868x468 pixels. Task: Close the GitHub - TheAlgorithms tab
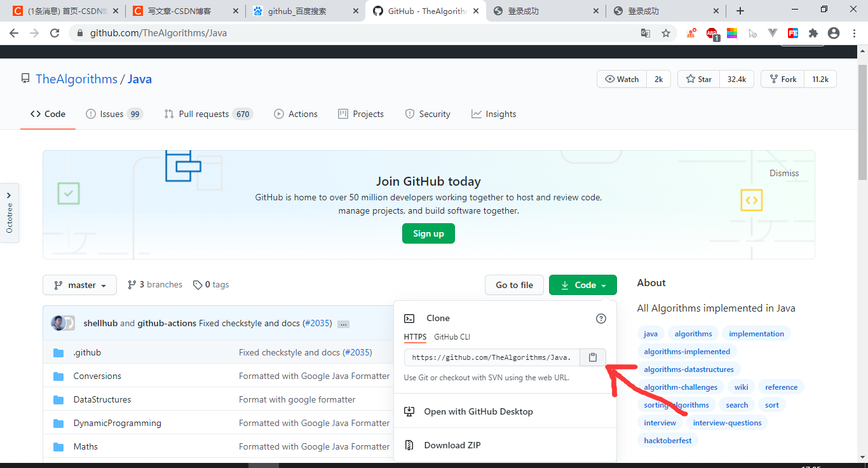coord(475,11)
